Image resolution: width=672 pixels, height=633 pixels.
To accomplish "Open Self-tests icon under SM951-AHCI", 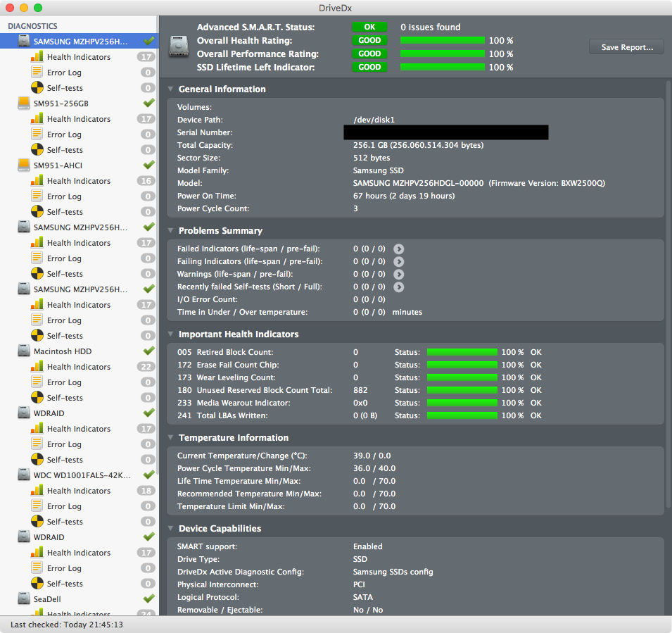I will [x=37, y=211].
